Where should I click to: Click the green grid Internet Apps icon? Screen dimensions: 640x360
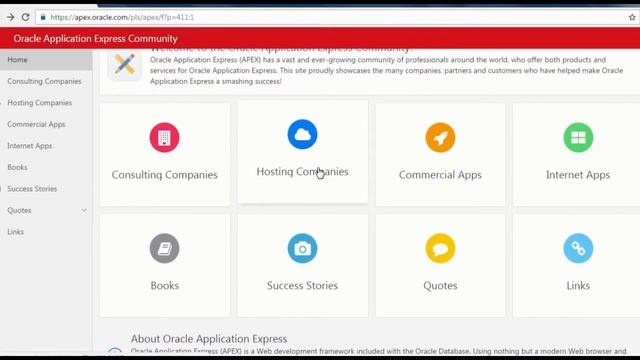pyautogui.click(x=578, y=138)
